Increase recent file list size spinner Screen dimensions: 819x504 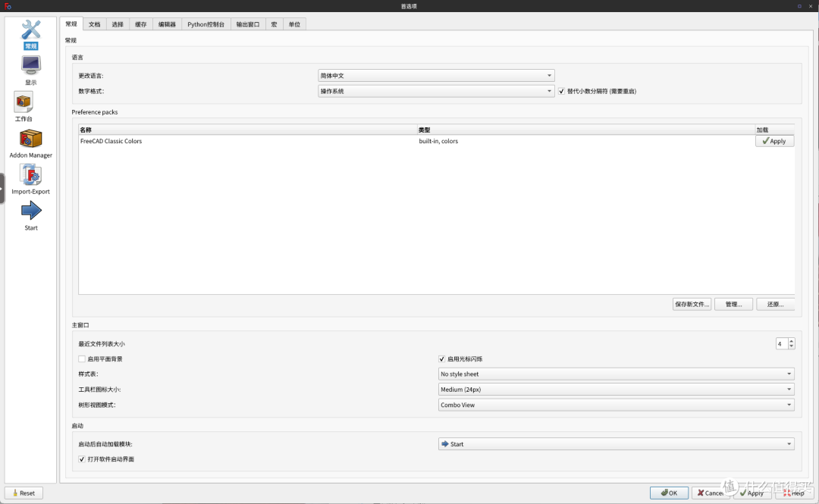[791, 340]
